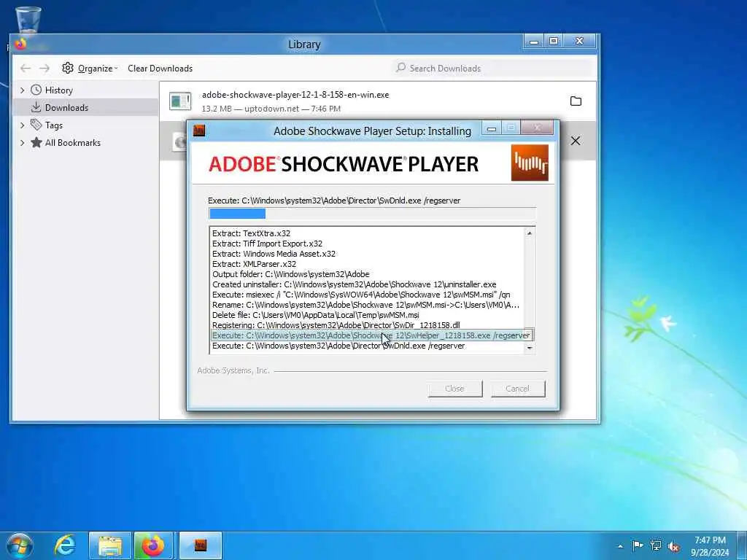This screenshot has height=560, width=747.
Task: Expand the All Bookmarks tree item
Action: [x=23, y=143]
